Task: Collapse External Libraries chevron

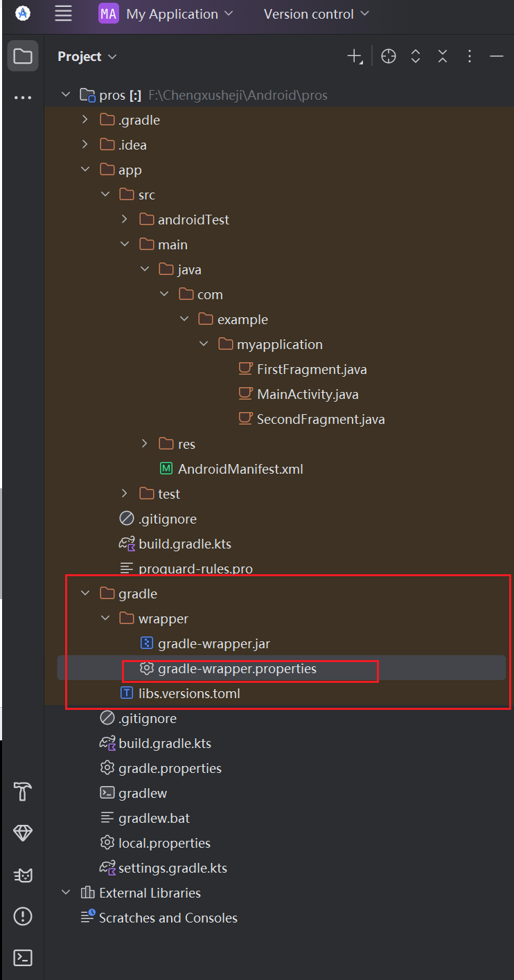Action: 65,893
